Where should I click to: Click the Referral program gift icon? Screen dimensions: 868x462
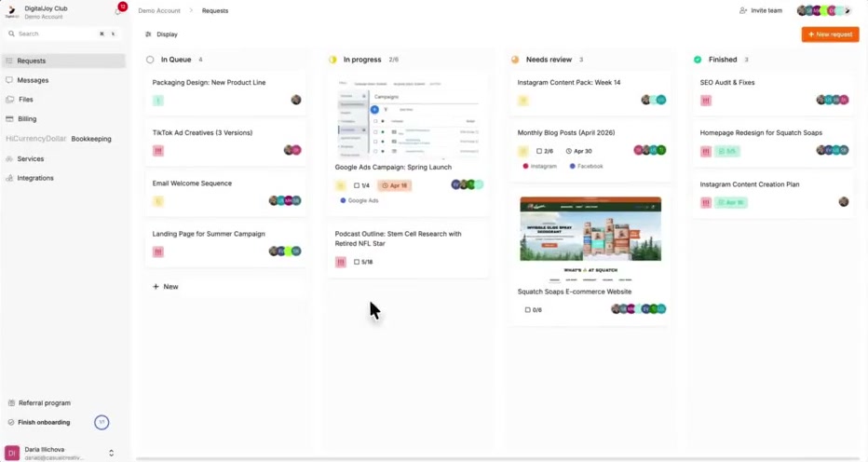coord(11,403)
